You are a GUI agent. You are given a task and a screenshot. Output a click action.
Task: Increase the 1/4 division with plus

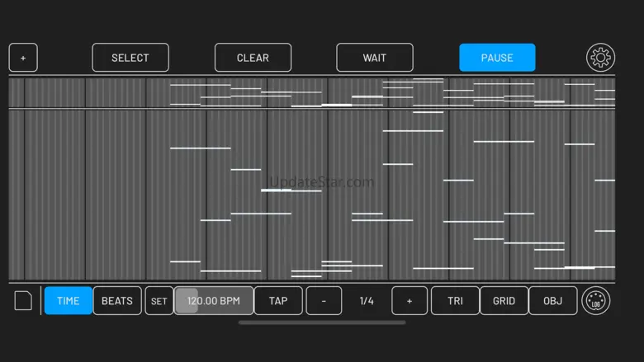410,301
